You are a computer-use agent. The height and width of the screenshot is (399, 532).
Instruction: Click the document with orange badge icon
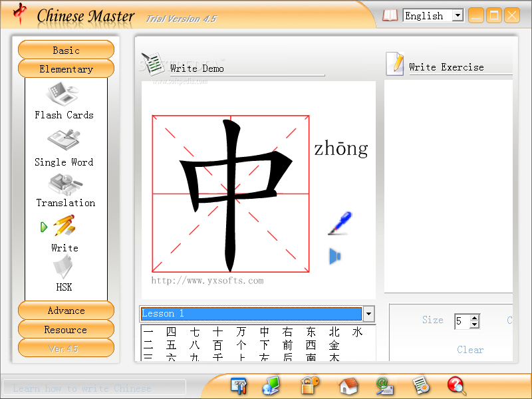coord(421,386)
